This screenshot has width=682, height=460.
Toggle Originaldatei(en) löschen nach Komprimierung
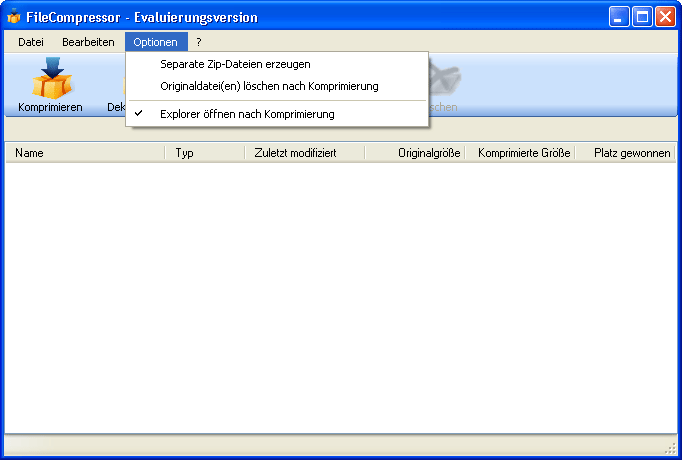coord(269,86)
